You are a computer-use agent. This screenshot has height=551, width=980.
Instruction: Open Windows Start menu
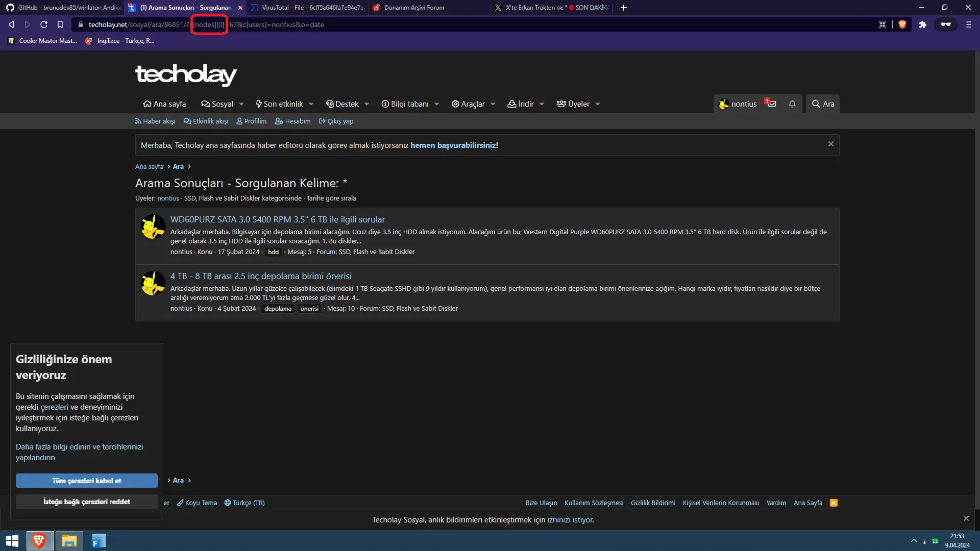click(x=12, y=541)
